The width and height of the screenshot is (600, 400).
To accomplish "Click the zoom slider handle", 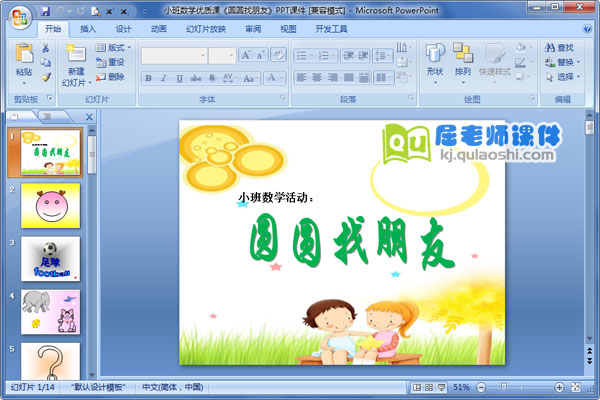I will 504,387.
